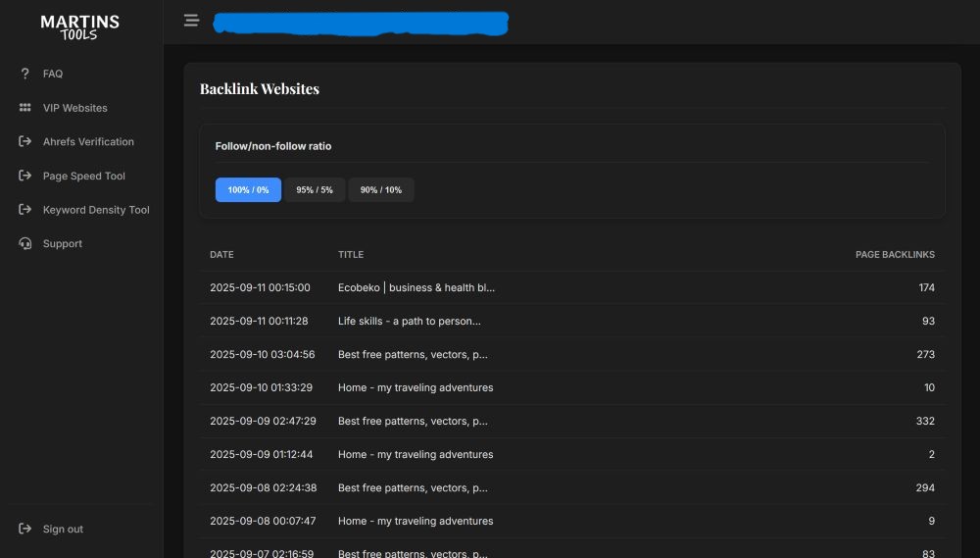980x558 pixels.
Task: Select the 95% / 5% follow ratio
Action: 315,190
